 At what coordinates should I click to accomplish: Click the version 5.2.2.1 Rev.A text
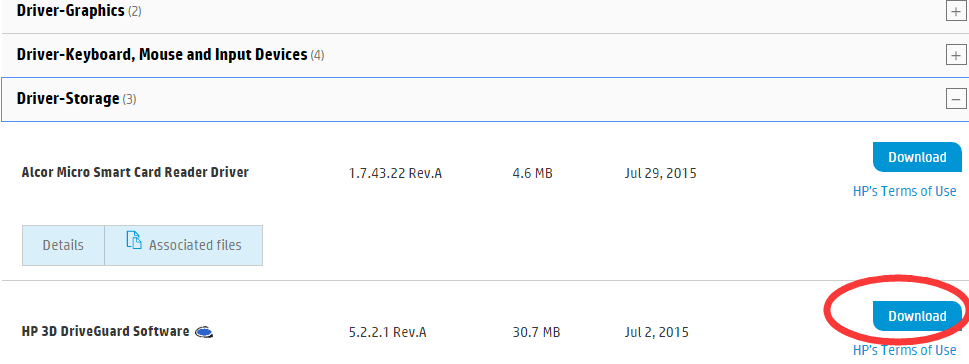tap(387, 332)
